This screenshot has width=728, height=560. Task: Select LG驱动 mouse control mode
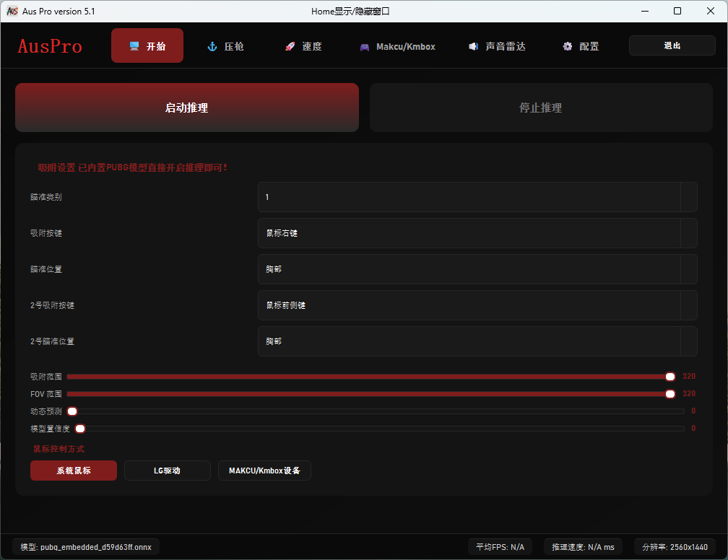click(167, 471)
